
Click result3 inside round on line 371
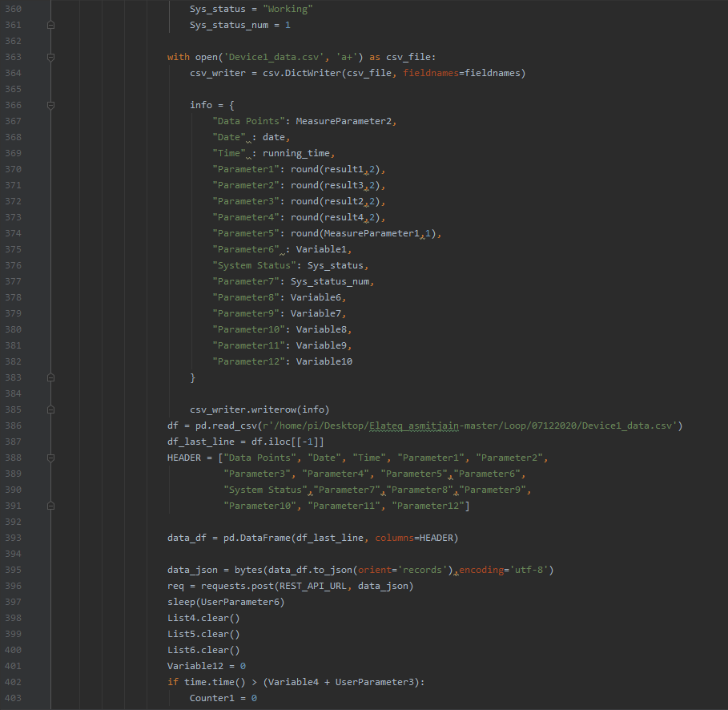(x=344, y=185)
